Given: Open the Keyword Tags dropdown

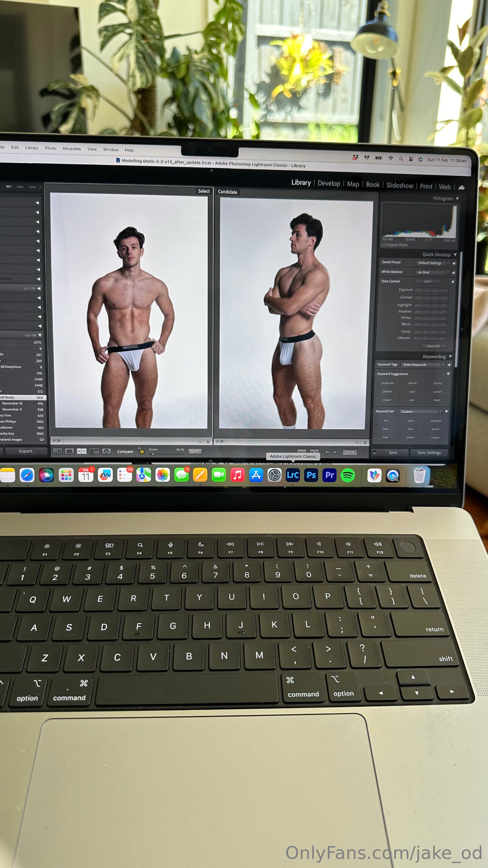Looking at the screenshot, I should pos(423,365).
